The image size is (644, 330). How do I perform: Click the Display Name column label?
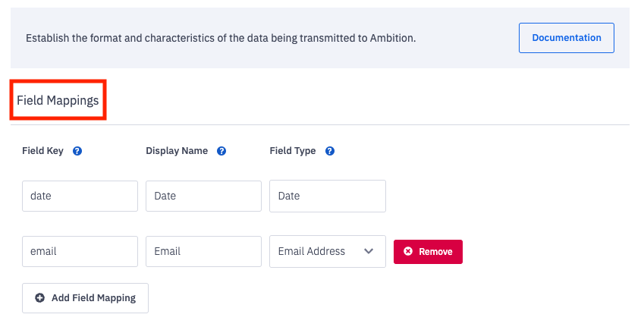(177, 151)
